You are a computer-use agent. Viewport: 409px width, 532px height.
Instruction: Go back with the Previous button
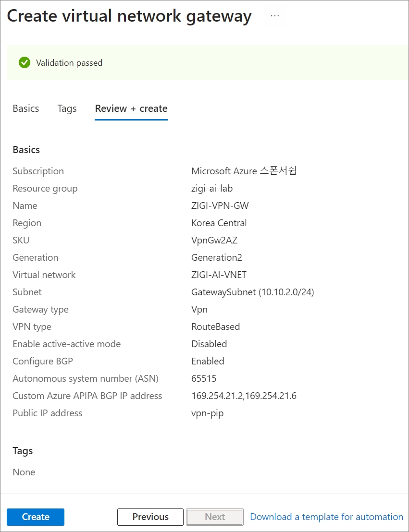tap(150, 517)
